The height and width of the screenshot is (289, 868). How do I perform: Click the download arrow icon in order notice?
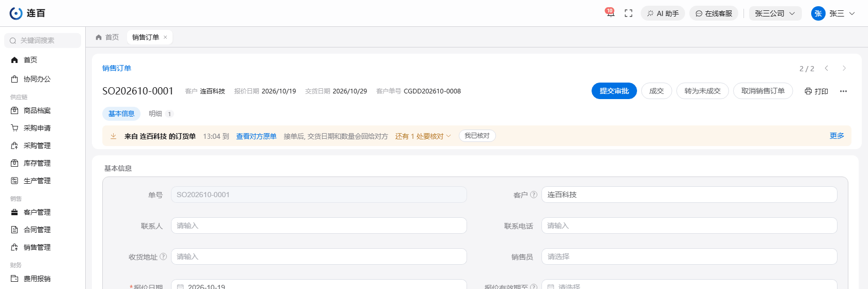click(x=113, y=136)
